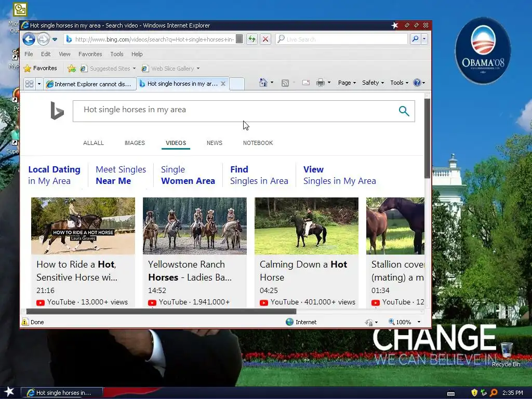Click the blue Help question mark icon
The image size is (532, 399).
(417, 83)
